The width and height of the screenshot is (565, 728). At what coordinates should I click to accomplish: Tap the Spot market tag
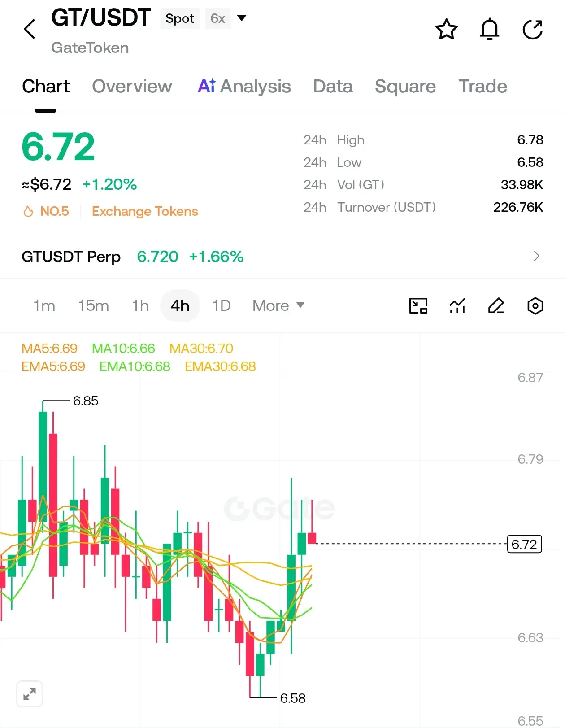[x=180, y=18]
